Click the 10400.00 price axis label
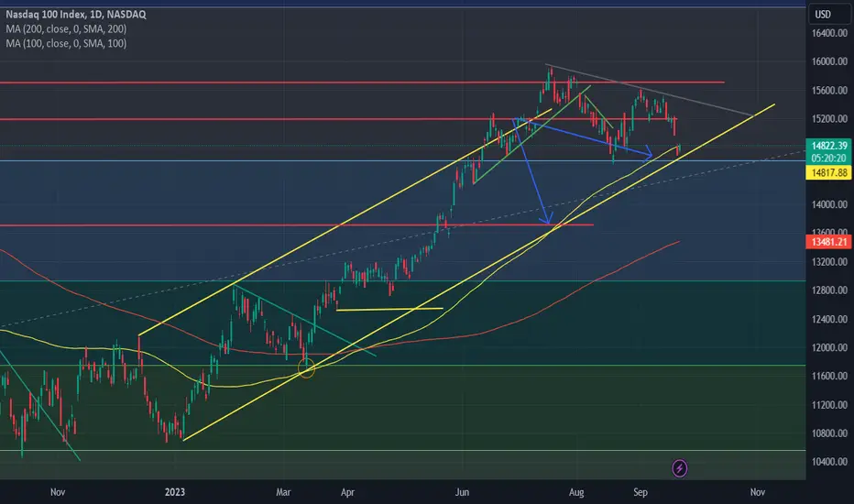This screenshot has height=504, width=854. tap(829, 462)
